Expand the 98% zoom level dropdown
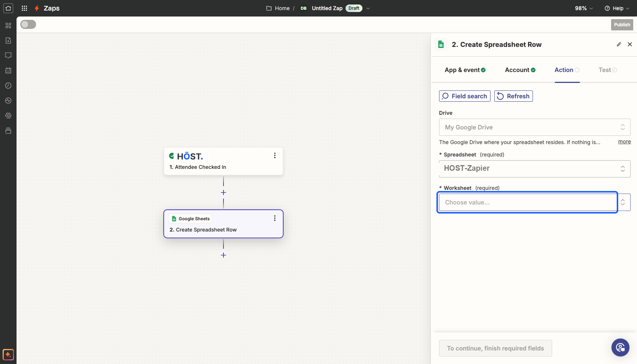637x364 pixels. coord(584,8)
